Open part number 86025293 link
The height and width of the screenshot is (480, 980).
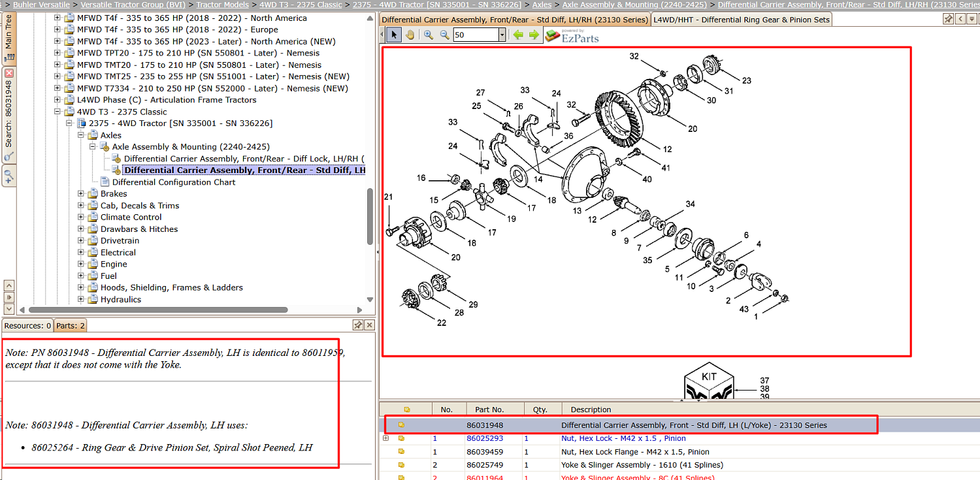pyautogui.click(x=485, y=439)
